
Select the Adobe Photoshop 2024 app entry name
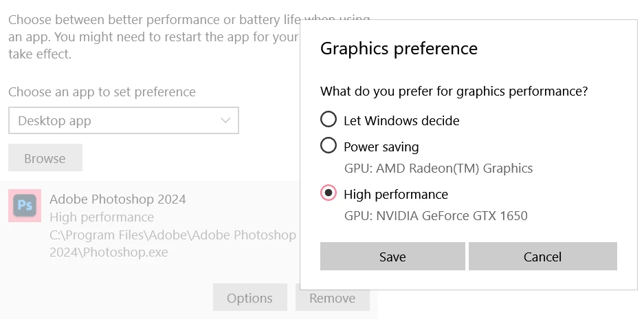pyautogui.click(x=118, y=199)
